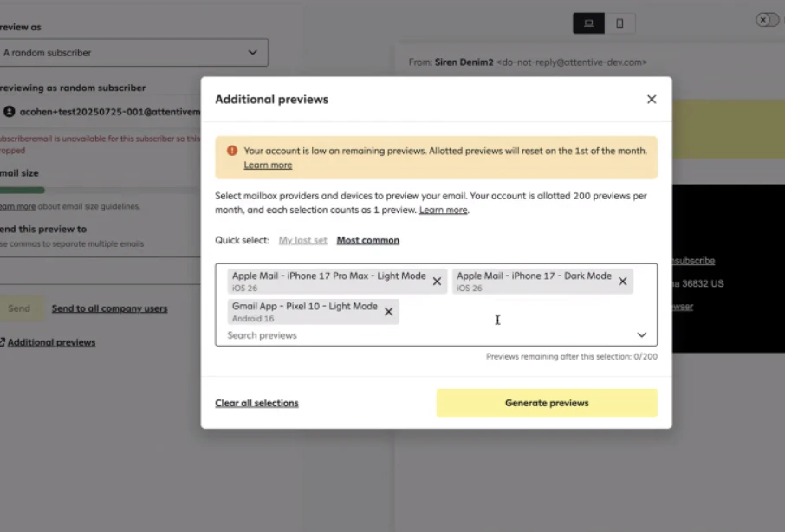The width and height of the screenshot is (785, 532).
Task: Click the Previews remaining 0/200 text
Action: (x=572, y=356)
